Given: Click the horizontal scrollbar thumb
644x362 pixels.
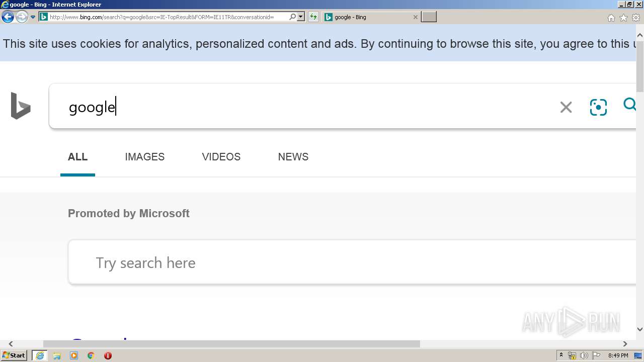Looking at the screenshot, I should [x=231, y=344].
